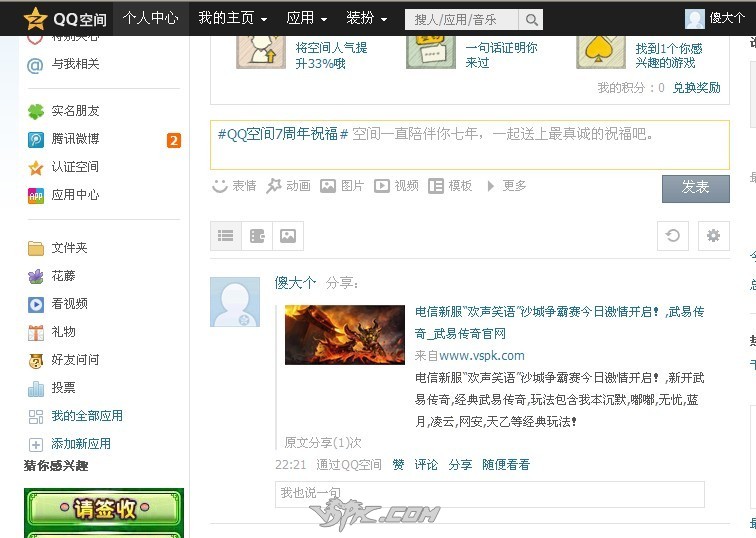Click 评论 on the shared post
Image resolution: width=756 pixels, height=538 pixels.
click(426, 465)
